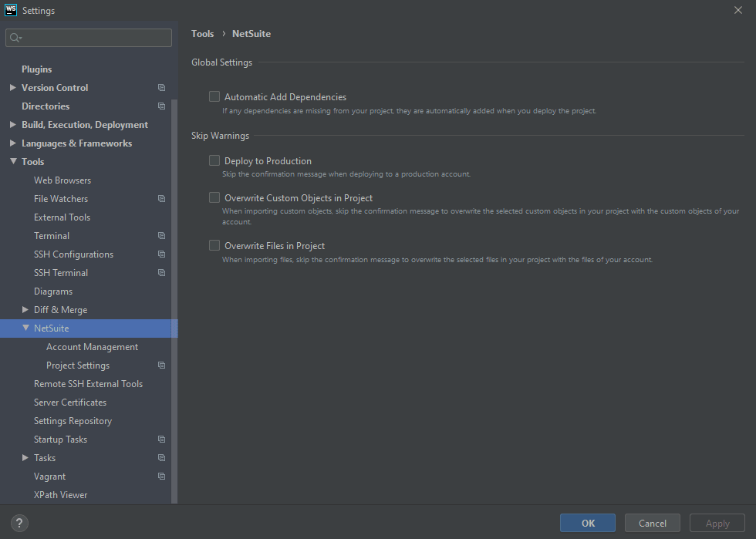Open Account Management under NetSuite
The height and width of the screenshot is (539, 756).
(92, 347)
